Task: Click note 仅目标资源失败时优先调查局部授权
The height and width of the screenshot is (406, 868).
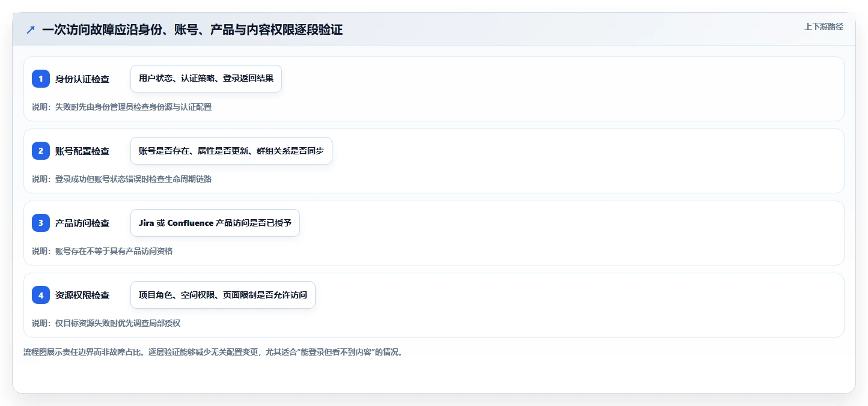Action: click(106, 323)
